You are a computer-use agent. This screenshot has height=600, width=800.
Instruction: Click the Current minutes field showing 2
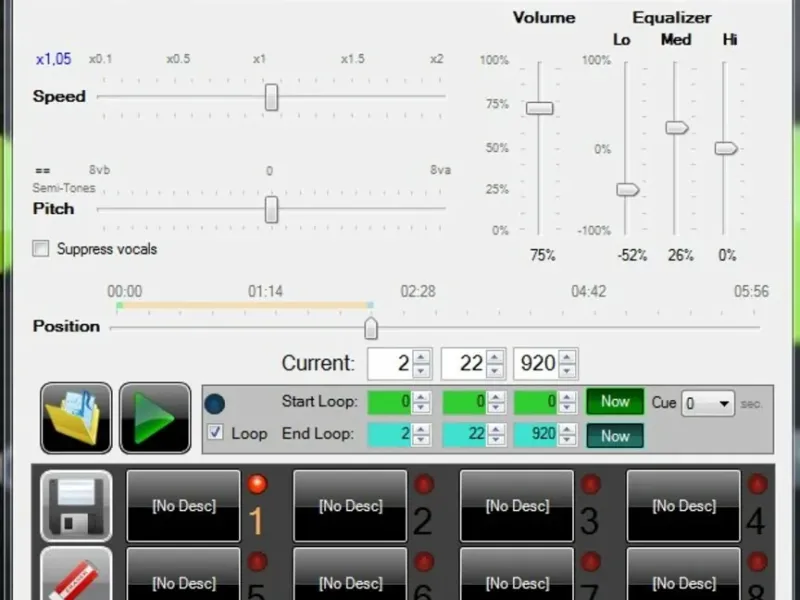(390, 364)
